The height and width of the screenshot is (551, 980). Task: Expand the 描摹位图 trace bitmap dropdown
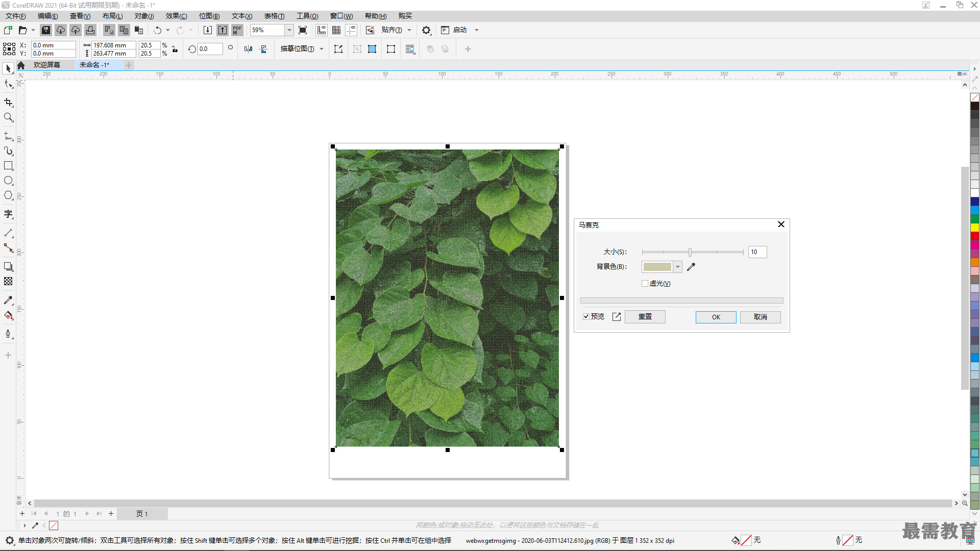point(322,49)
